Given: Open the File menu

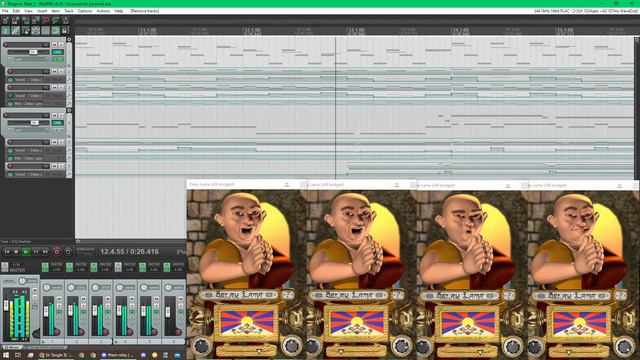Looking at the screenshot, I should 5,11.
